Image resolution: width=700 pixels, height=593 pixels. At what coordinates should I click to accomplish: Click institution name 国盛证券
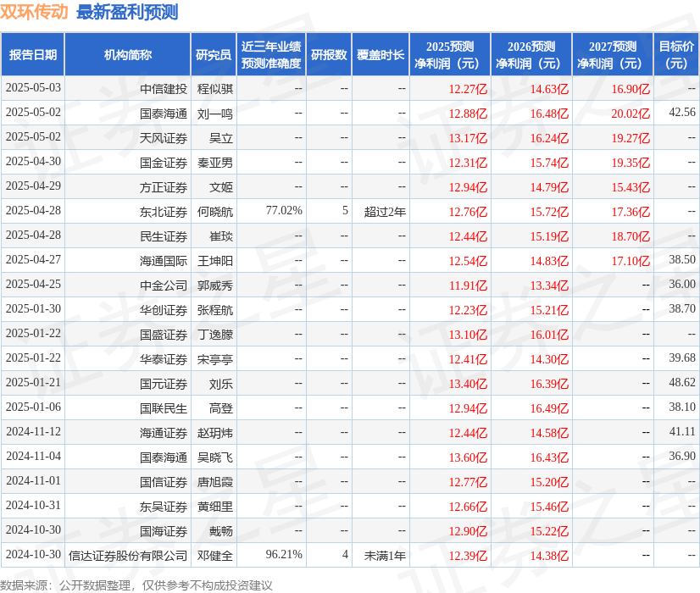(x=164, y=335)
